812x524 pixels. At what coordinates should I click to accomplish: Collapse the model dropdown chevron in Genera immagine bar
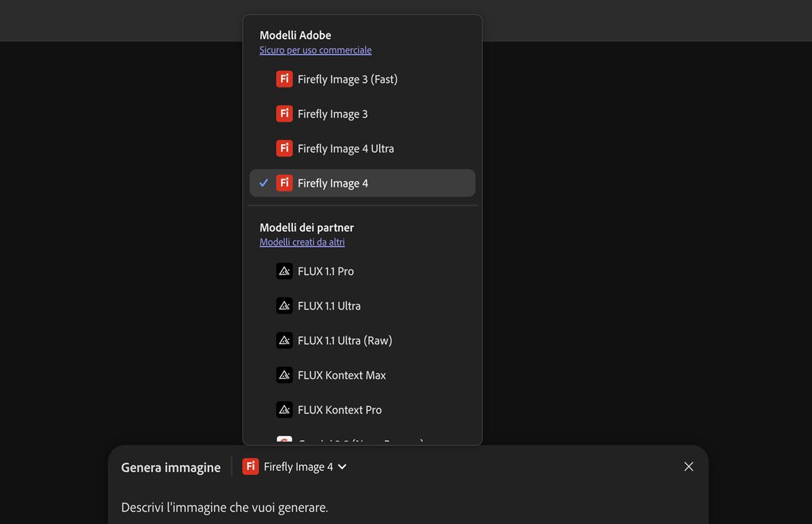point(342,467)
